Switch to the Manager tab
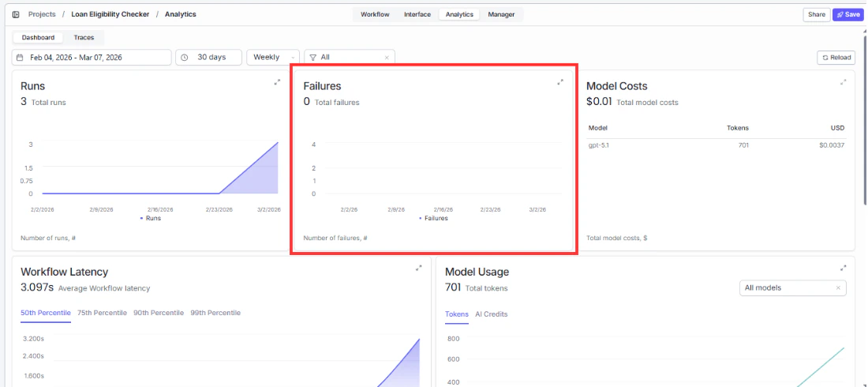Viewport: 868px width, 387px height. (x=501, y=14)
